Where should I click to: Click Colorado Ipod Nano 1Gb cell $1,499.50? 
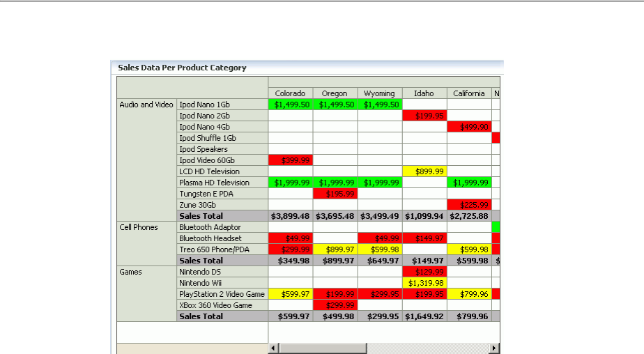291,105
